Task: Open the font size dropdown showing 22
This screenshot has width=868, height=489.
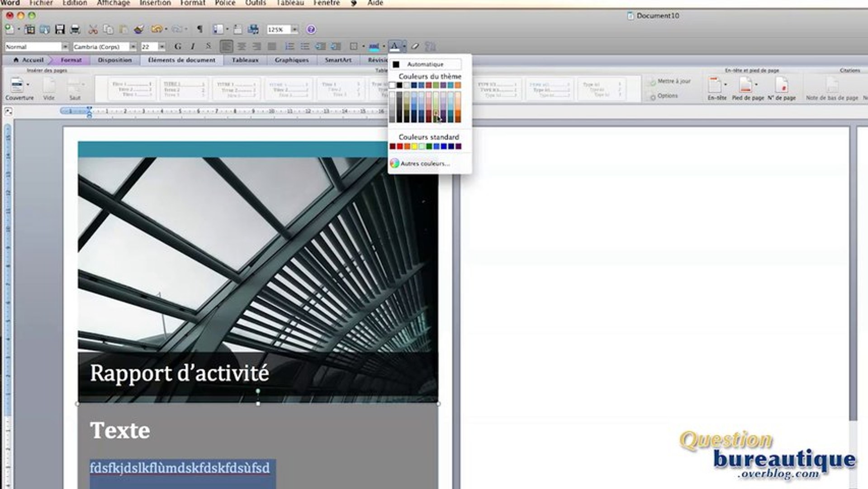Action: (x=161, y=47)
